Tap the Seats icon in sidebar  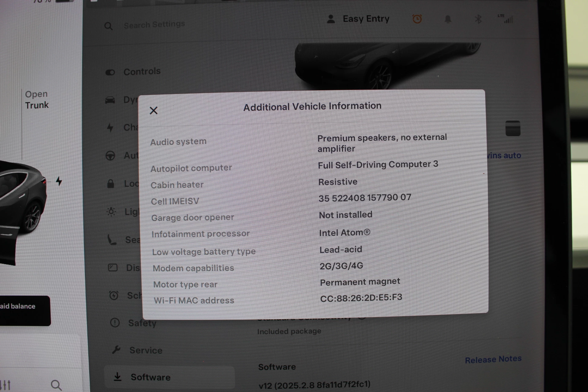click(x=111, y=240)
